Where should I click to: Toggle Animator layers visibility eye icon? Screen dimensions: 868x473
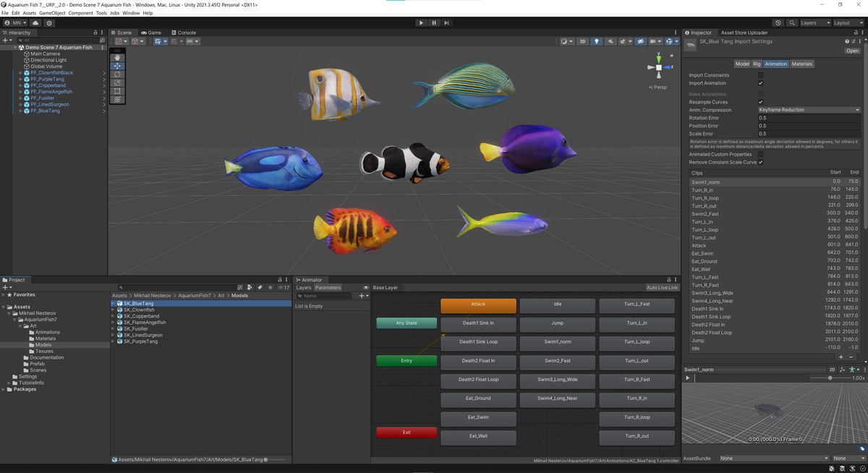(366, 288)
